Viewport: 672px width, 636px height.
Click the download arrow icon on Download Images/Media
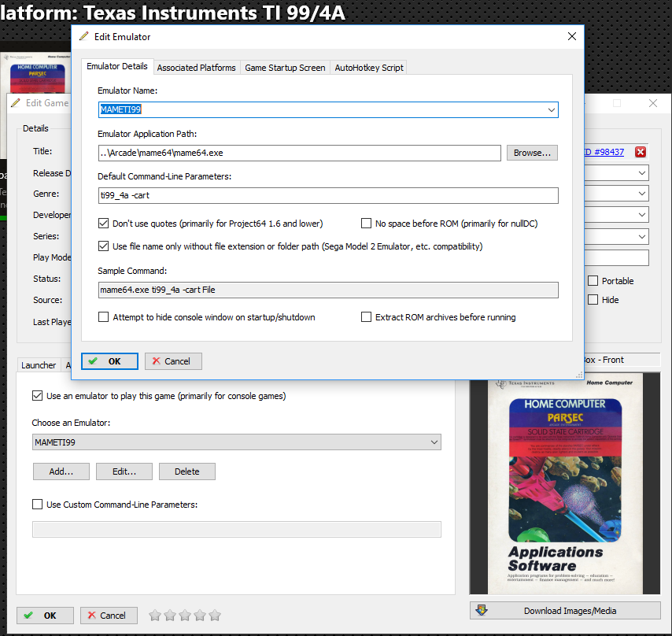pyautogui.click(x=482, y=611)
